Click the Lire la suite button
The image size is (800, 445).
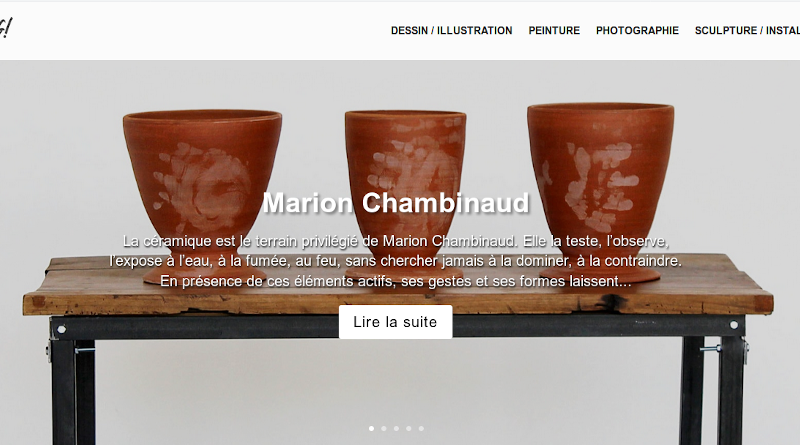coord(395,322)
